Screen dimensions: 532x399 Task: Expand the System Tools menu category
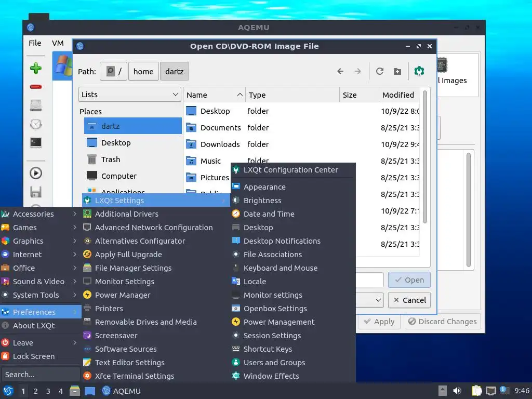(x=40, y=295)
